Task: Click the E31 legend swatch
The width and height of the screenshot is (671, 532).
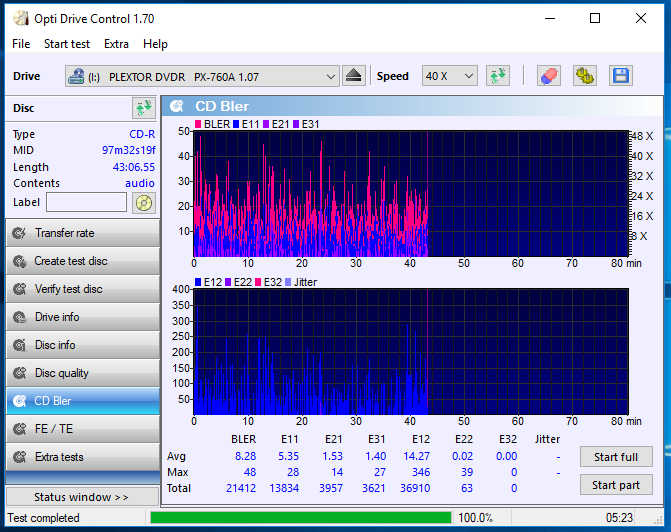Action: (x=296, y=124)
